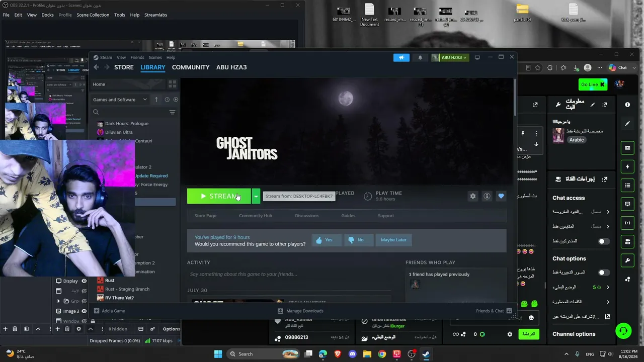Open Steam Friends & Chat icon
Viewport: 644px width, 362px height.
[509, 311]
